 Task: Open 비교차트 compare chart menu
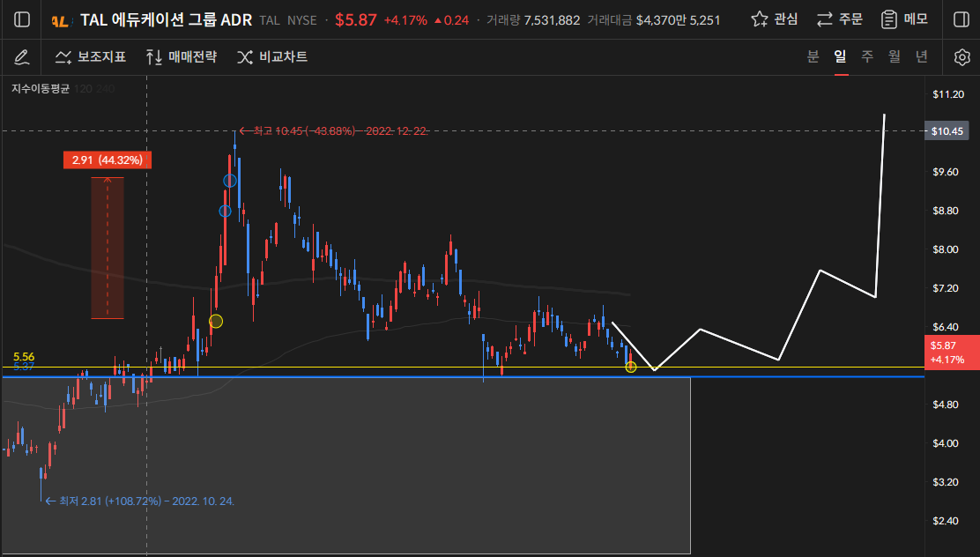(x=272, y=57)
